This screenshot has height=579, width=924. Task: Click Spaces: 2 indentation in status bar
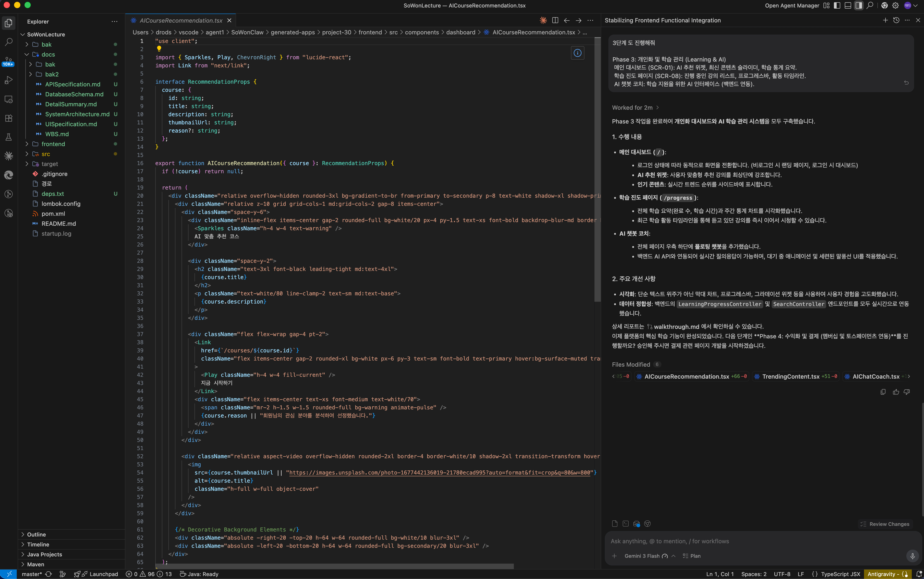coord(754,574)
